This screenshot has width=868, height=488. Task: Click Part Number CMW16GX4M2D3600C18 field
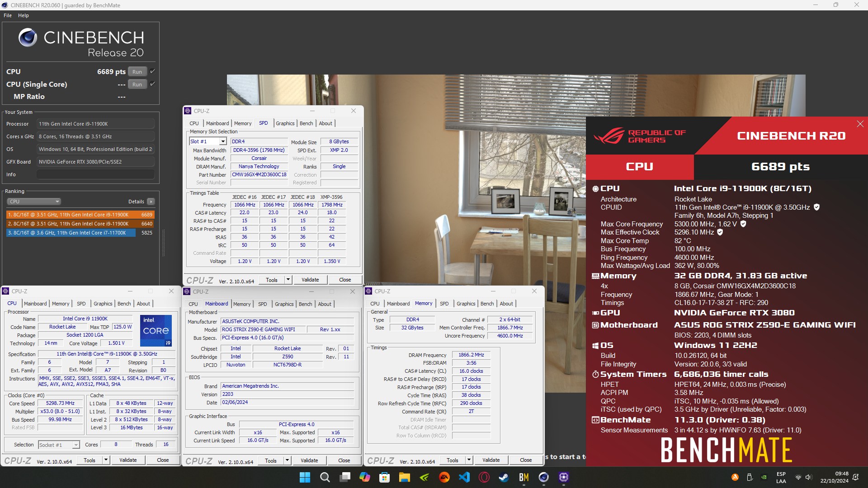259,174
